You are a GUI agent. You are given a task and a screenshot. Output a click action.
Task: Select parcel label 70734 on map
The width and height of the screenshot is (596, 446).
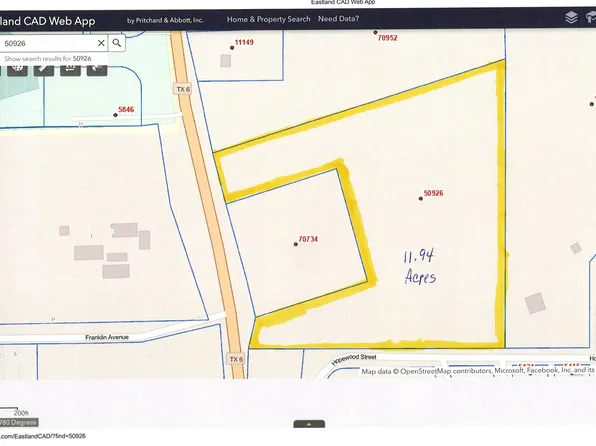coord(308,239)
